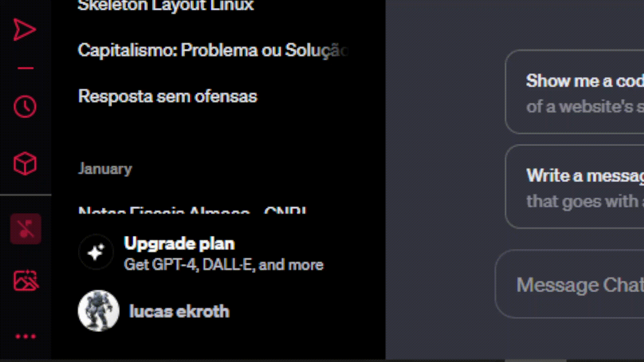Open the Capitalismo: Problema ou Solução chat
The width and height of the screenshot is (644, 362).
(213, 50)
